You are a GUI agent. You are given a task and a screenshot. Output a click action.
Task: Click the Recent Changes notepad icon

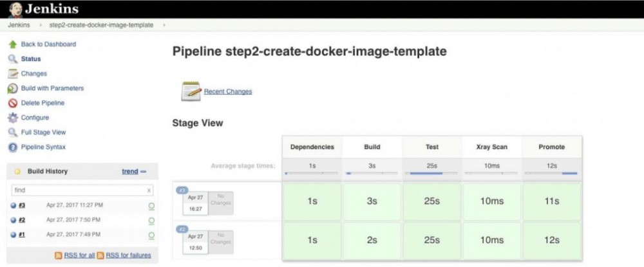(191, 91)
